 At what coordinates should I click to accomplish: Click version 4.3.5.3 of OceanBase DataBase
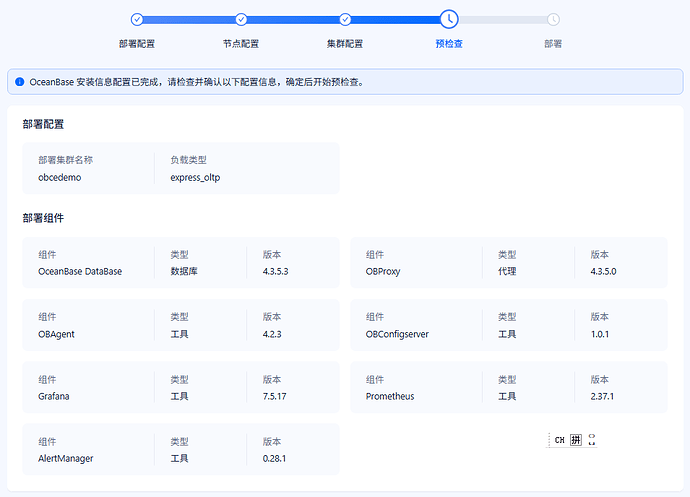tap(275, 272)
